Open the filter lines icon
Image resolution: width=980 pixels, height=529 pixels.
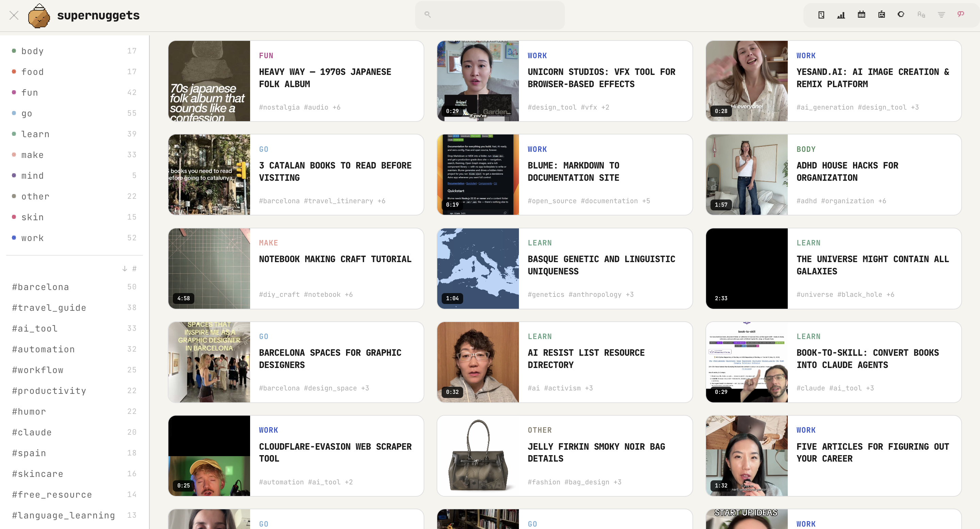(941, 15)
